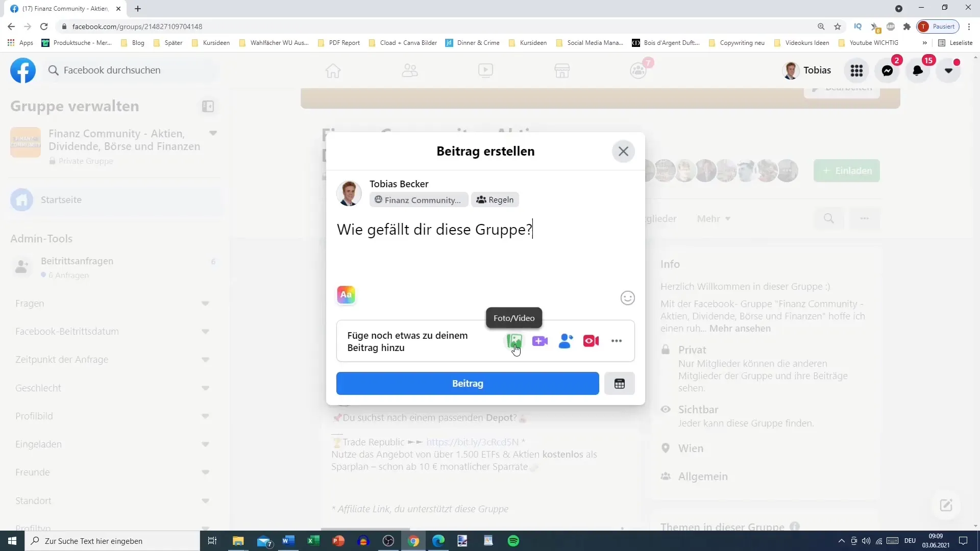The image size is (980, 551).
Task: Open the Marketplace icon in top navigation
Action: 562,70
